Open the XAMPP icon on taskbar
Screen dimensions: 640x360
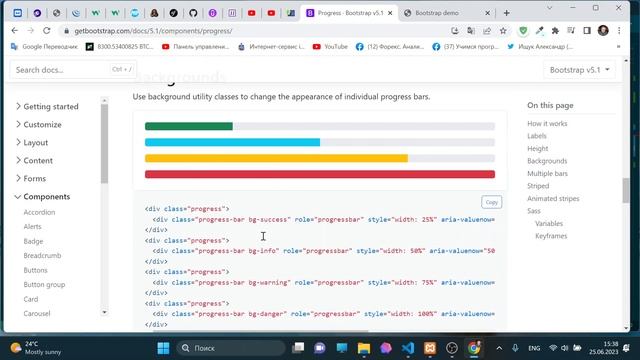click(x=430, y=348)
